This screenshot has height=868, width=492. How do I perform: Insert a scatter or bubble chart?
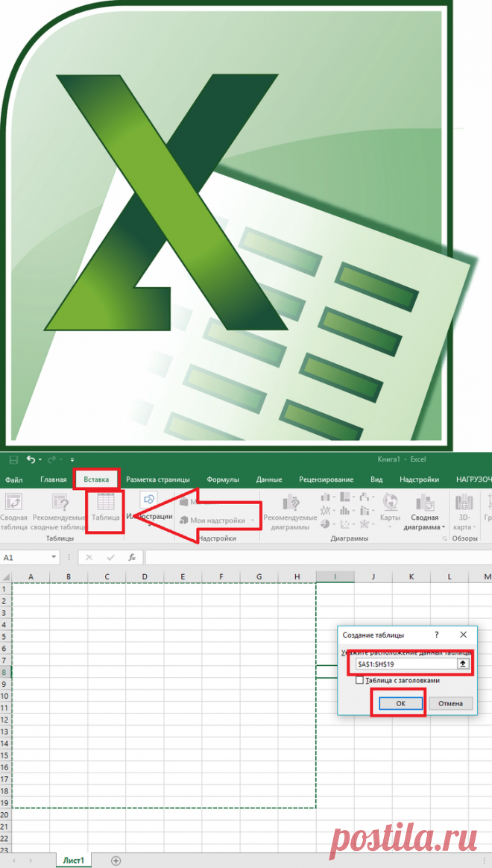pos(345,523)
